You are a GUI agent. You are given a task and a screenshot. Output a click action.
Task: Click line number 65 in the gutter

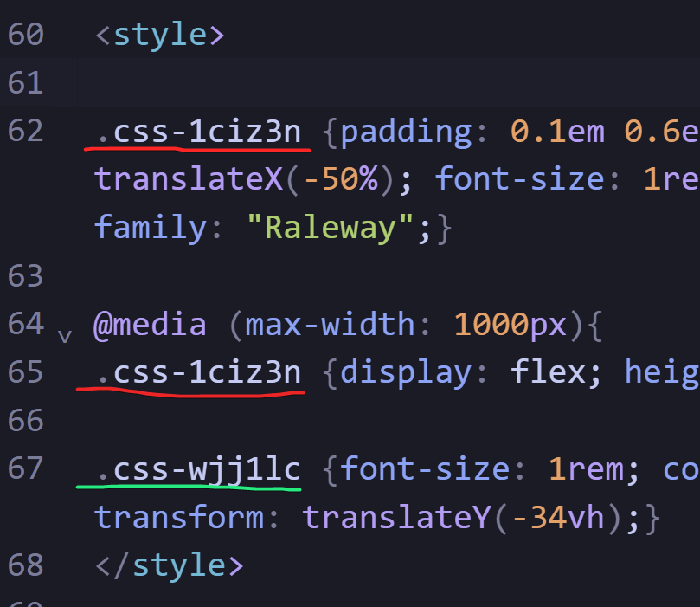click(25, 372)
